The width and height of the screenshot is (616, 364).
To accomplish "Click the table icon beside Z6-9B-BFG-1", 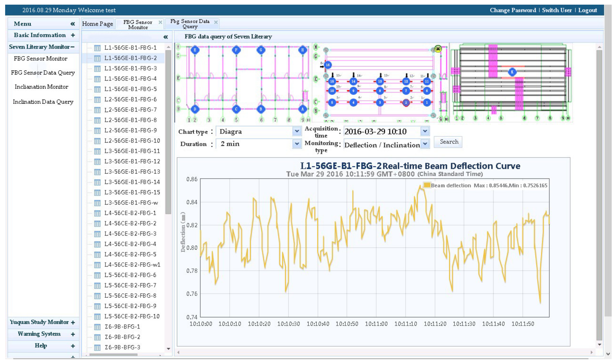I will tap(97, 327).
